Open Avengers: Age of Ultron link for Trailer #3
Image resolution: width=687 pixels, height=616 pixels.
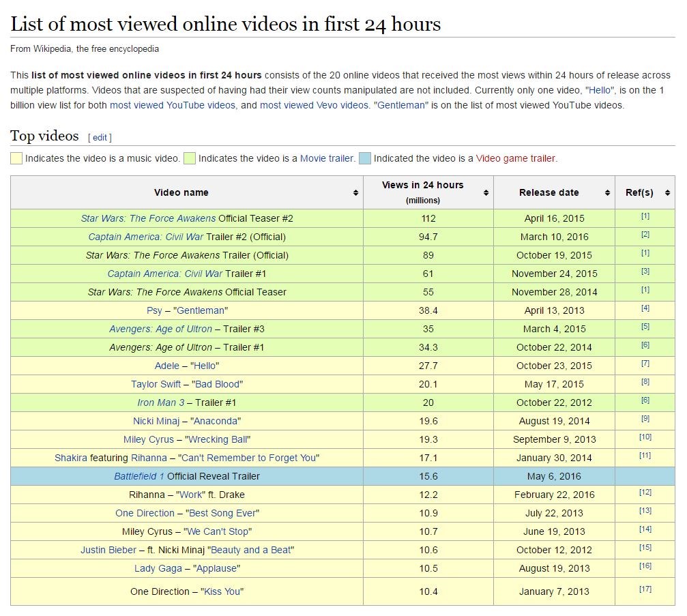160,329
